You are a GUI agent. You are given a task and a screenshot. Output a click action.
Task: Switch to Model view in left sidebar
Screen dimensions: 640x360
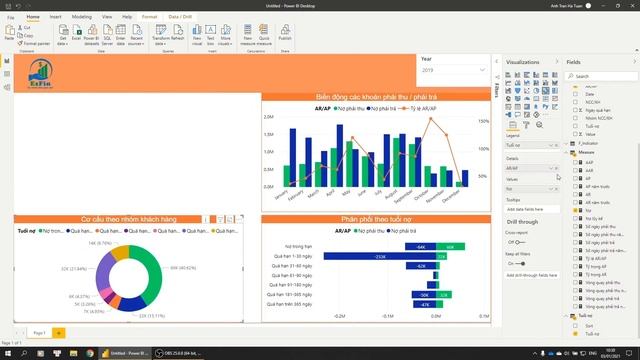[x=7, y=87]
